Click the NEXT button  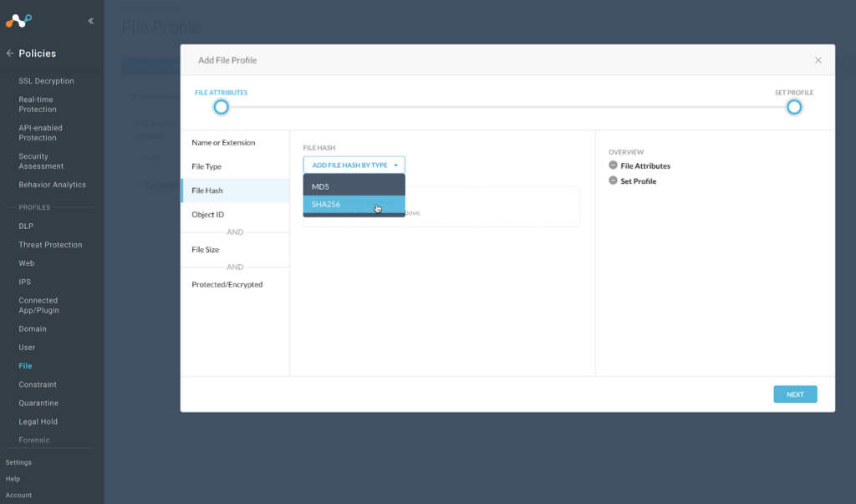pyautogui.click(x=795, y=395)
